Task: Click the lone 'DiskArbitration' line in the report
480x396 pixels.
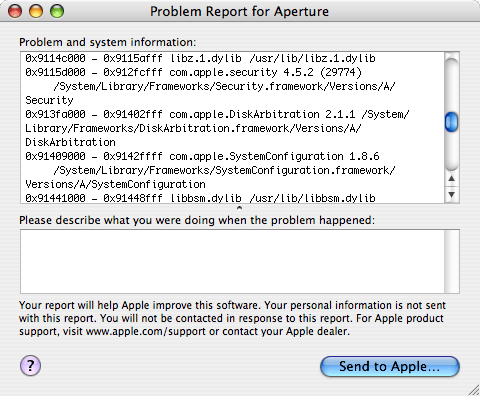Action: 70,142
